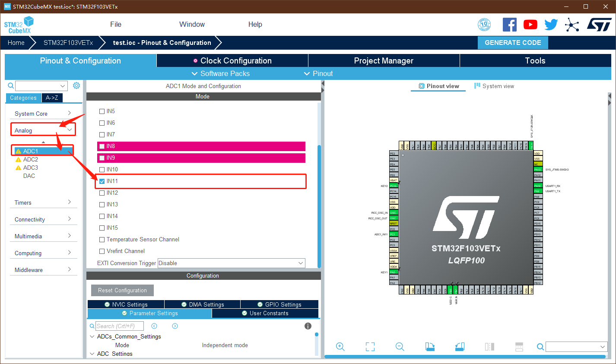Expand the Timers category
Image resolution: width=616 pixels, height=364 pixels.
[43, 203]
